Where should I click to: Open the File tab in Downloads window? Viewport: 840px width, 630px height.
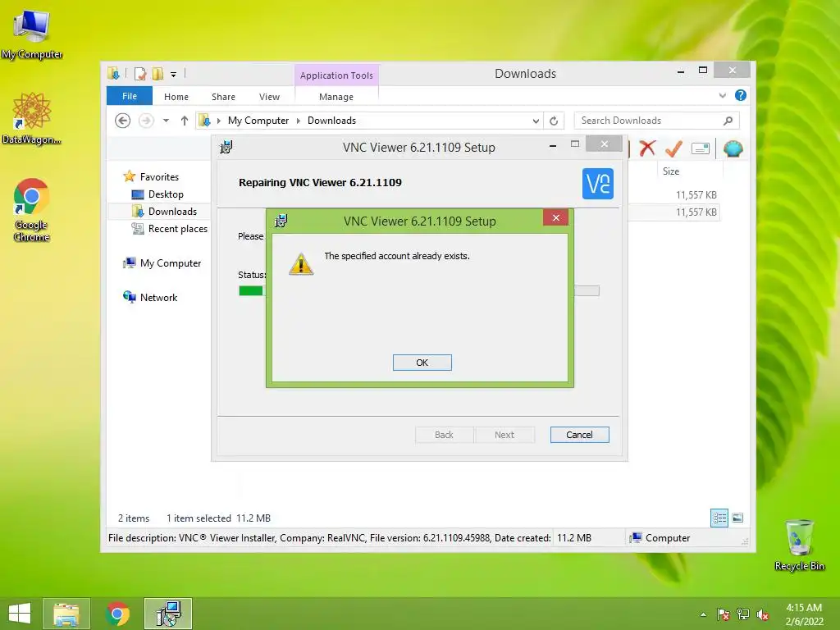click(129, 96)
